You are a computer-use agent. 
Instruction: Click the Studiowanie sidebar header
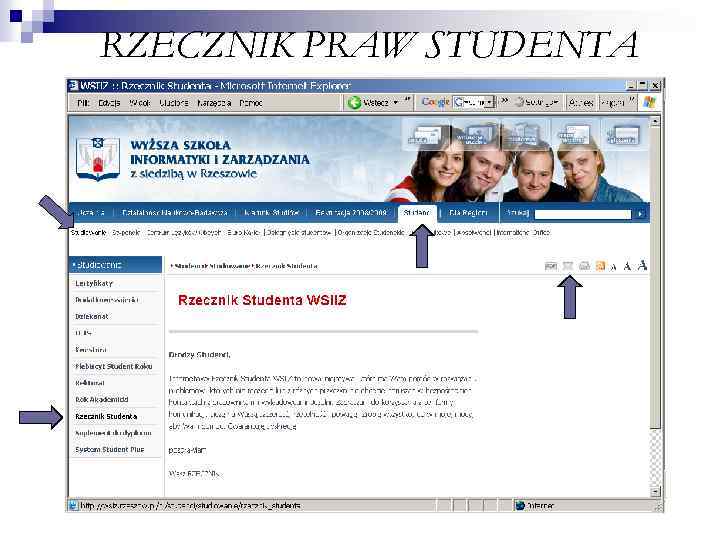[x=116, y=265]
